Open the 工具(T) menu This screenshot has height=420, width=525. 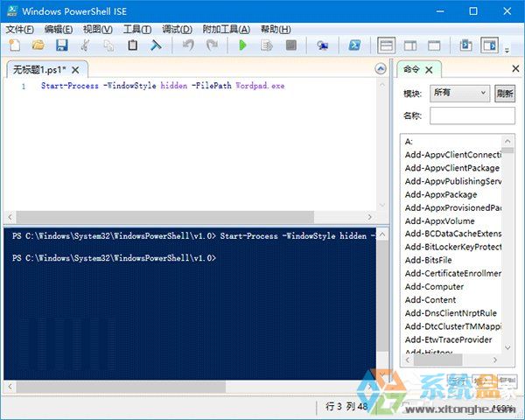(x=137, y=30)
